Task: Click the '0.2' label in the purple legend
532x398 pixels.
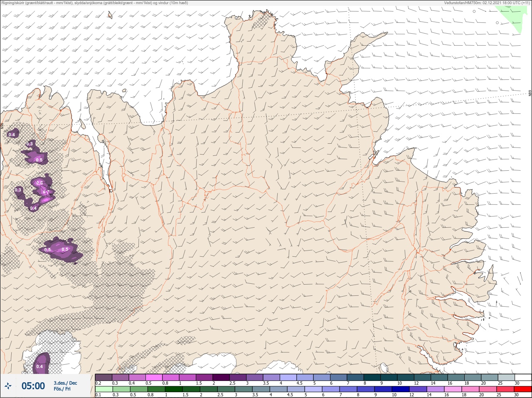Action: click(98, 383)
